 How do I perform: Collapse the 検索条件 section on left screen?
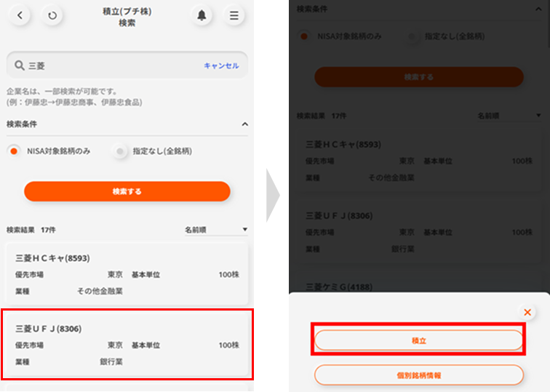coord(244,124)
